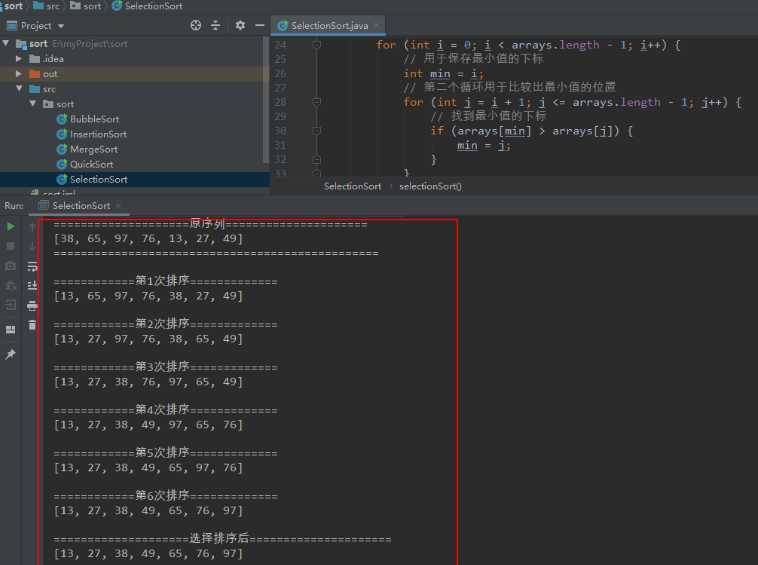Hide the Project panel with minimize icon
This screenshot has width=758, height=565.
(x=260, y=25)
